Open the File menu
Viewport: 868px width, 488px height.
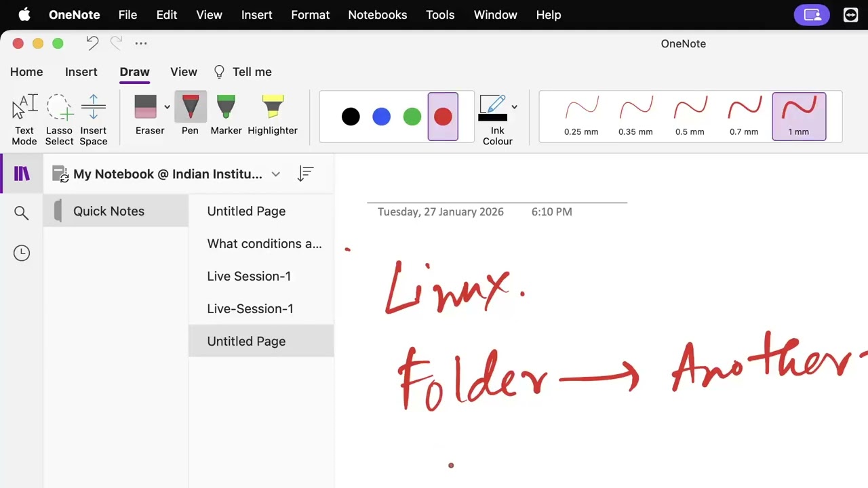click(x=127, y=15)
